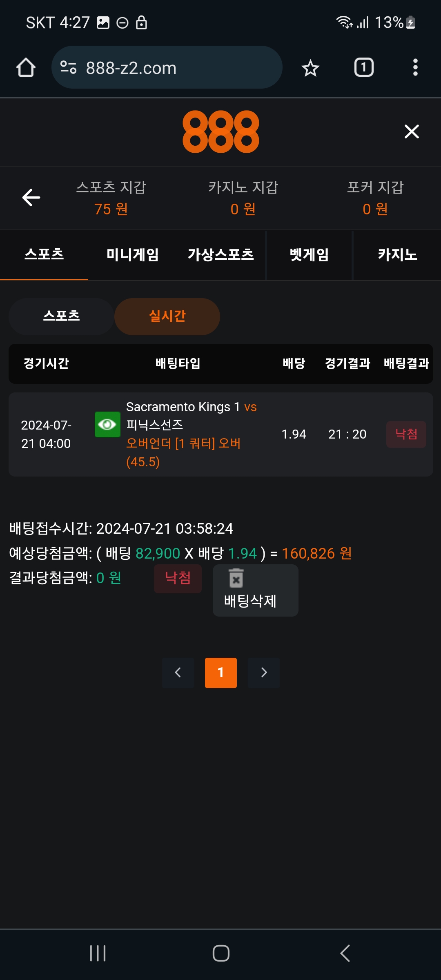Switch to the 미니게임 tab
This screenshot has height=980, width=441.
(132, 255)
